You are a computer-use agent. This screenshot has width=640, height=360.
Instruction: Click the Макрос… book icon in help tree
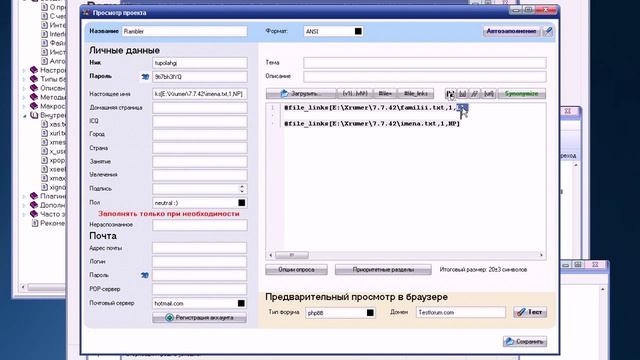34,106
